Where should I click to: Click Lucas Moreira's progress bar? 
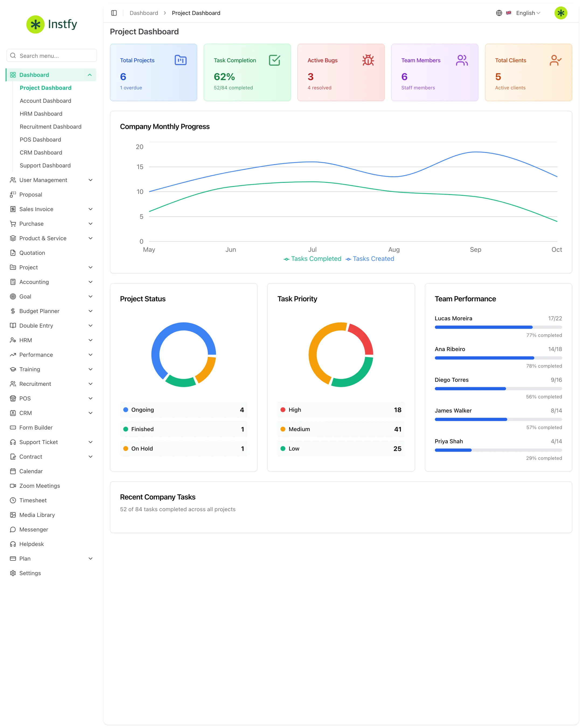tap(498, 327)
